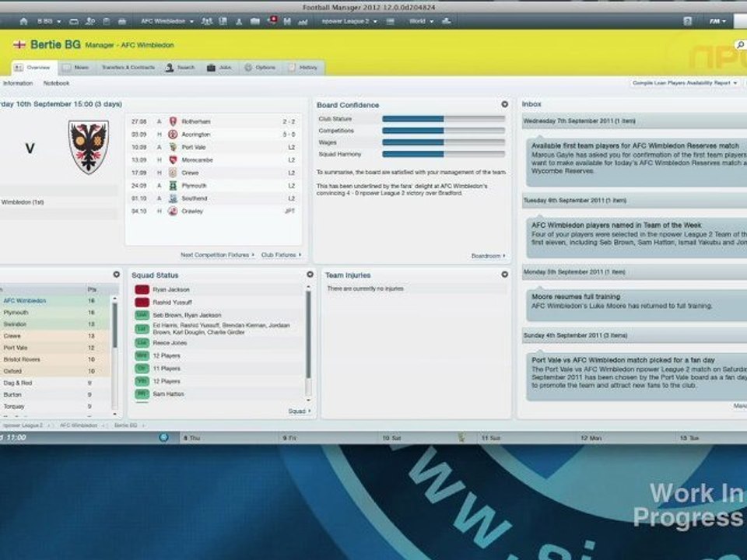
Task: Open the manager profile person icon
Action: click(90, 22)
